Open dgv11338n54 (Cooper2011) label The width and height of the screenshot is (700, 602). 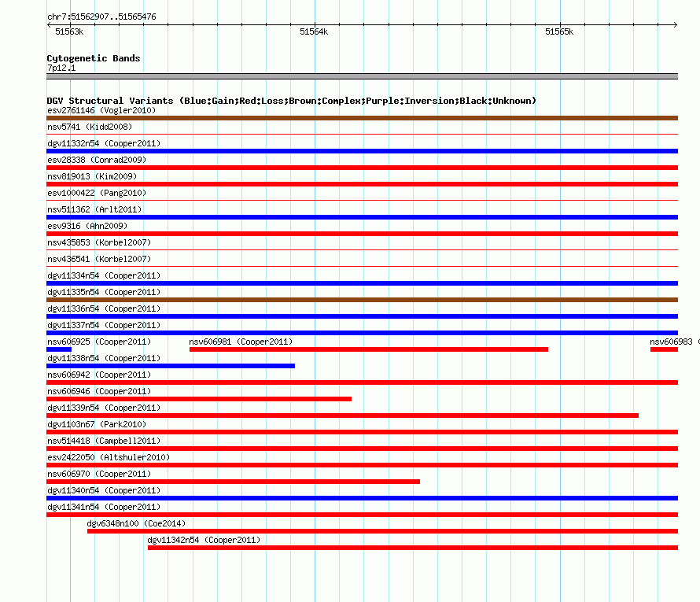click(x=104, y=358)
